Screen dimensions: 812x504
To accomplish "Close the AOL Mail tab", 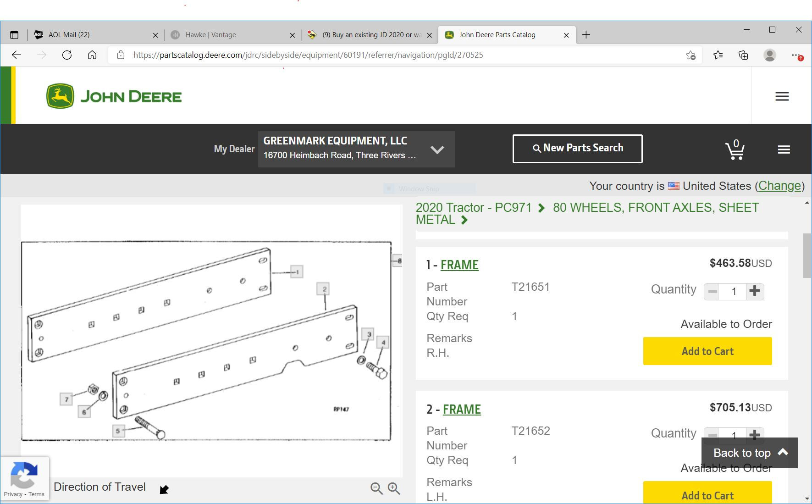I will tap(155, 35).
